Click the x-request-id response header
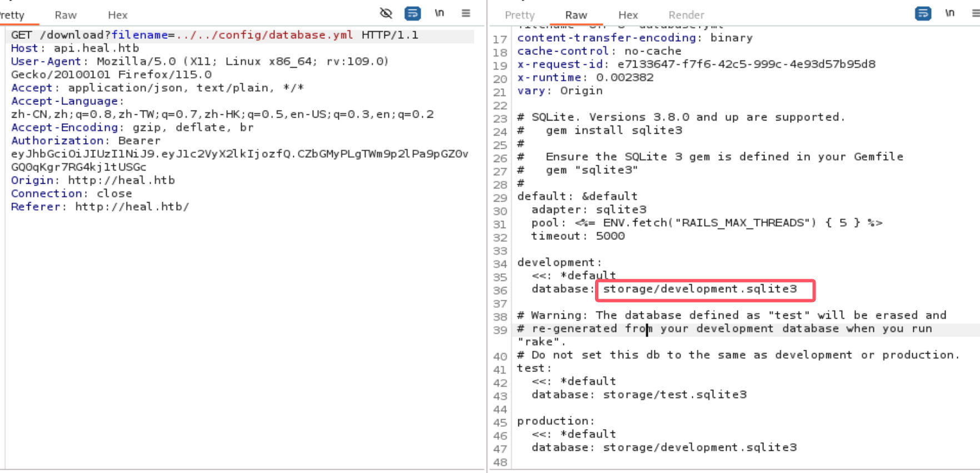The width and height of the screenshot is (980, 473). pyautogui.click(x=696, y=64)
